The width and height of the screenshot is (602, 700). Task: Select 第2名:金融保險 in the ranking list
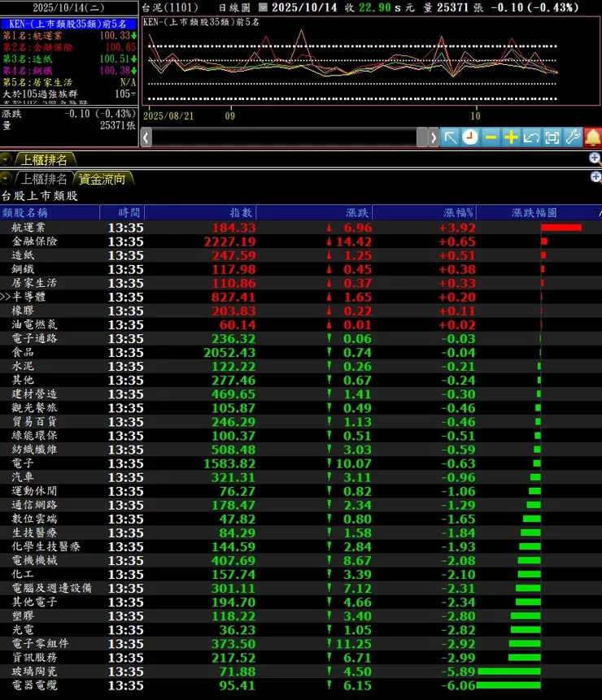[x=69, y=47]
